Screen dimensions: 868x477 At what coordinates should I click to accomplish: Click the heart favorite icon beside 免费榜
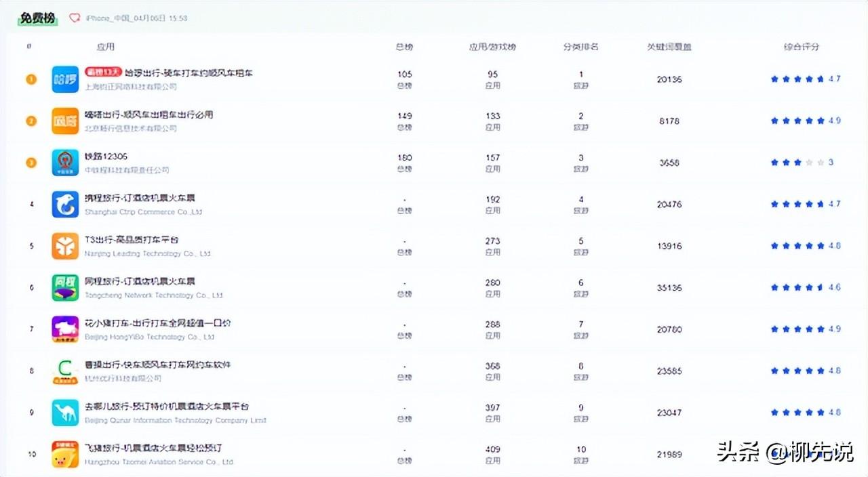tap(75, 18)
